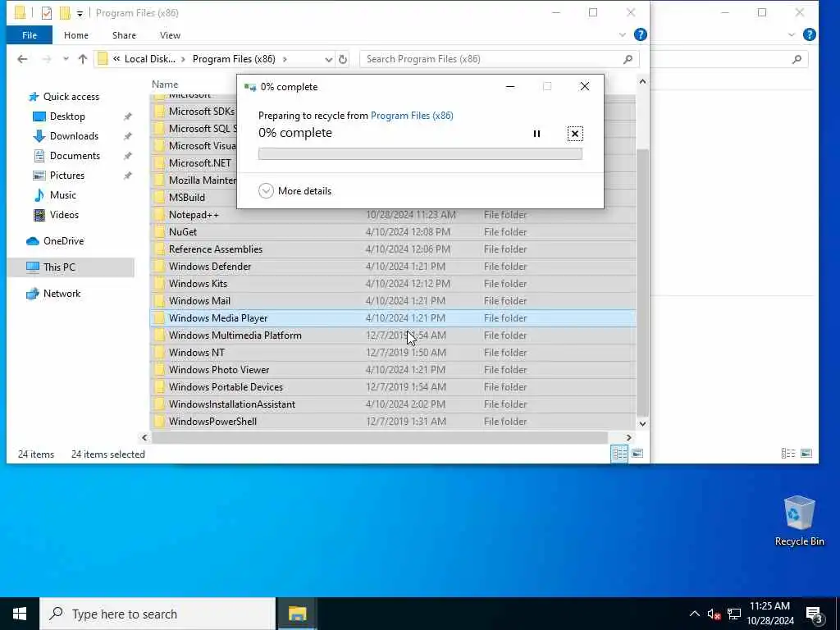
Task: Expand More details in progress dialog
Action: [295, 190]
